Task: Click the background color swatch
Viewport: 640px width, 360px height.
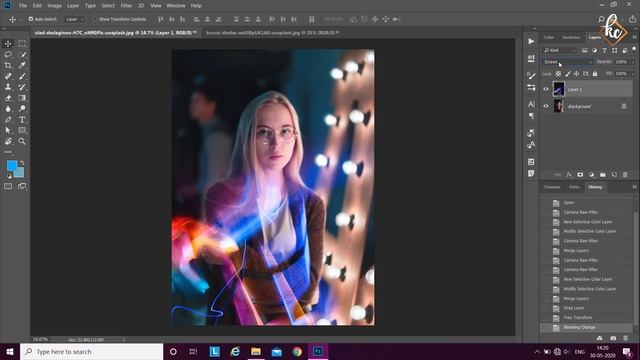Action: [20, 173]
